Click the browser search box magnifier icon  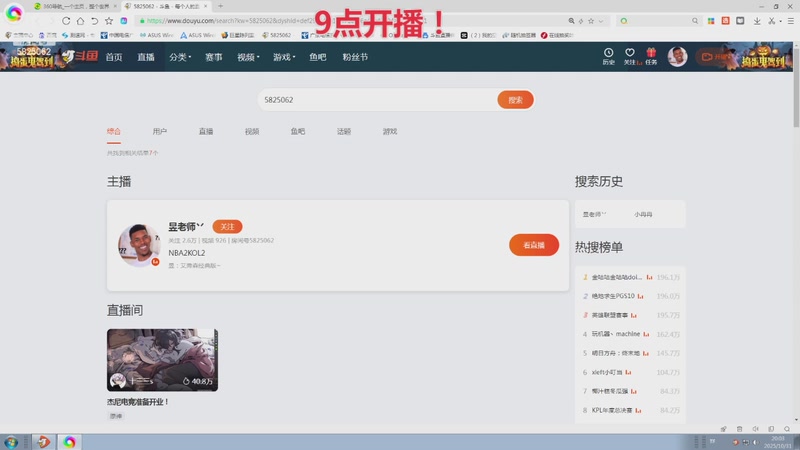(695, 21)
